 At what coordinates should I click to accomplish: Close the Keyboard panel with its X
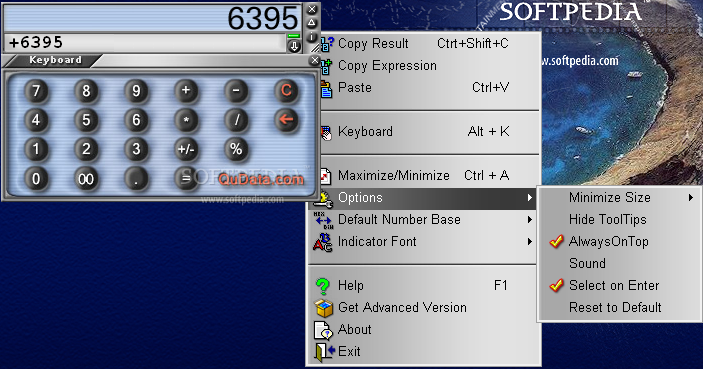point(315,60)
